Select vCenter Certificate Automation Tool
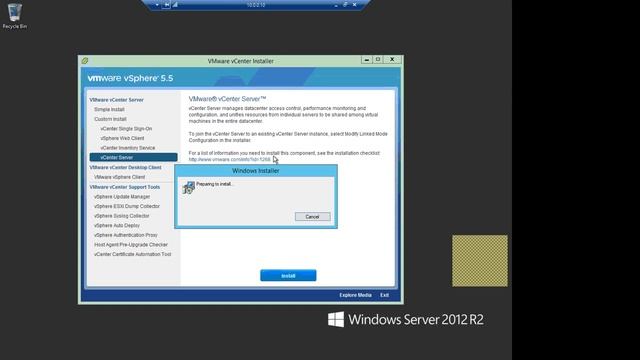 pyautogui.click(x=133, y=254)
